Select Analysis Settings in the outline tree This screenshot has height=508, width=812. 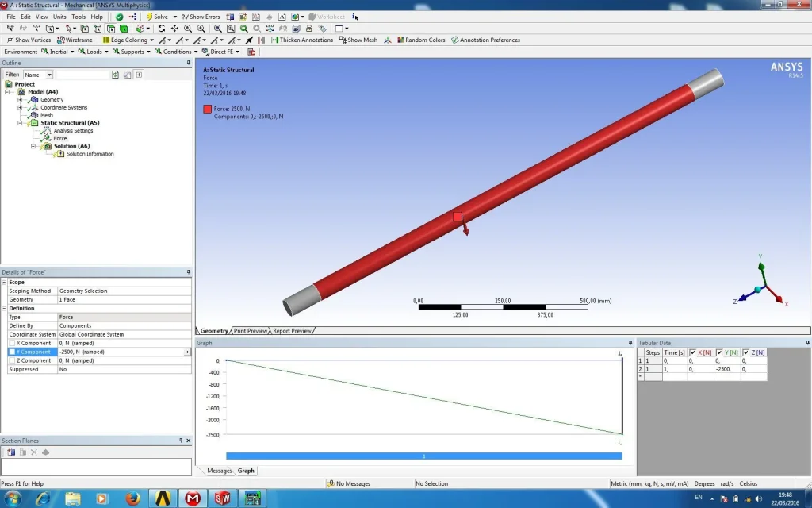[x=73, y=131]
